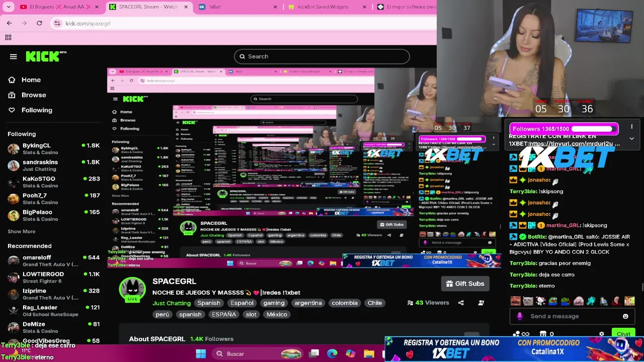
Task: Click browser back arrow
Action: point(9,23)
